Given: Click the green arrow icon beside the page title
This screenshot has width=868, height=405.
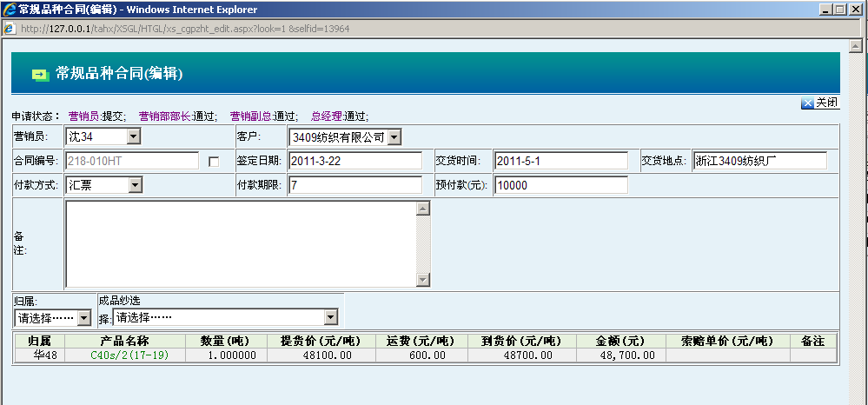Looking at the screenshot, I should [40, 74].
